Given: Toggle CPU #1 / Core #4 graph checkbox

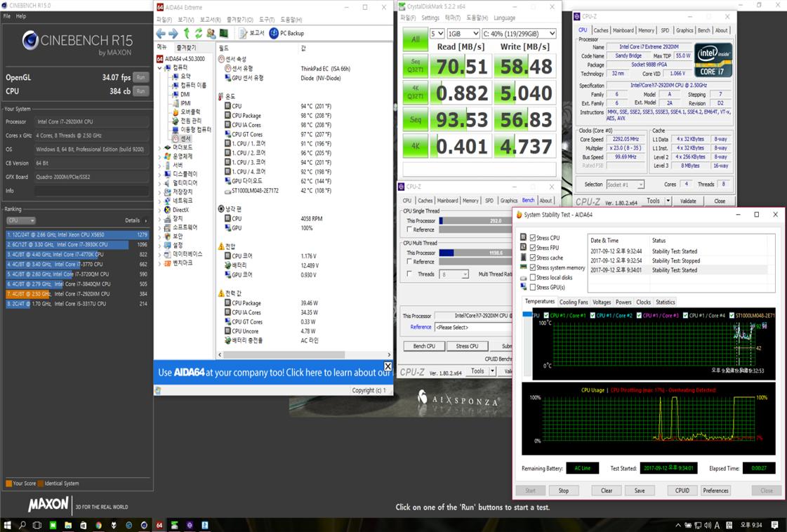Looking at the screenshot, I should pyautogui.click(x=685, y=316).
